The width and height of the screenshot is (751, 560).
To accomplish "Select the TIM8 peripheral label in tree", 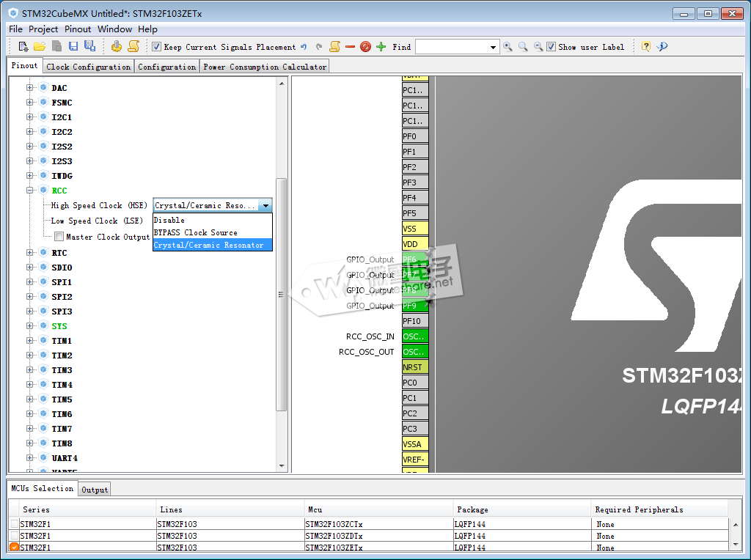I will point(62,443).
